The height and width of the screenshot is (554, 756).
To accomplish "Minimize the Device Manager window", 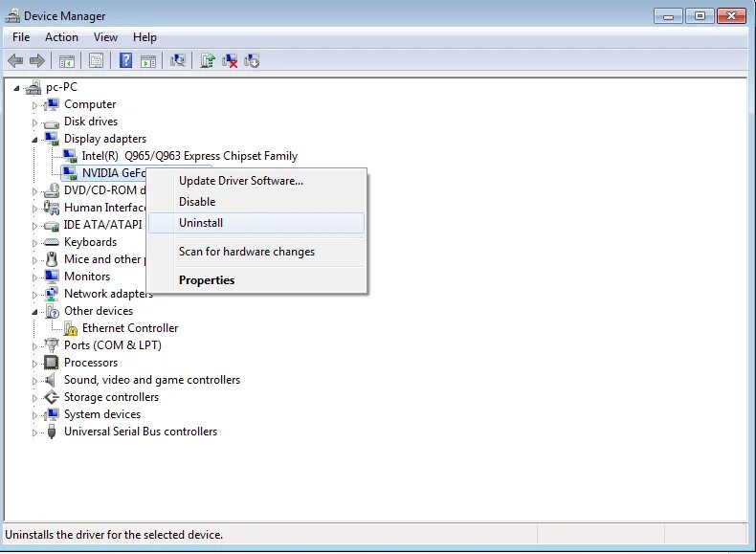I will point(668,16).
